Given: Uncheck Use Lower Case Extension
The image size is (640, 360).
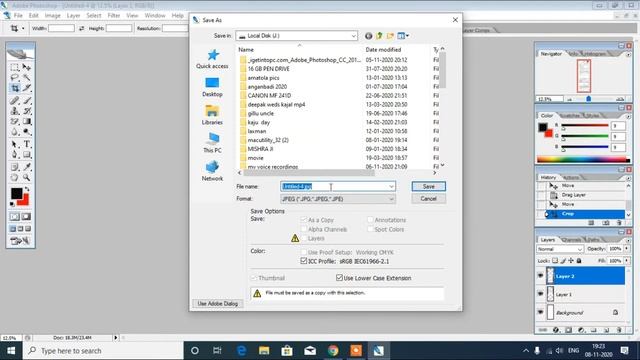Looking at the screenshot, I should [x=339, y=278].
